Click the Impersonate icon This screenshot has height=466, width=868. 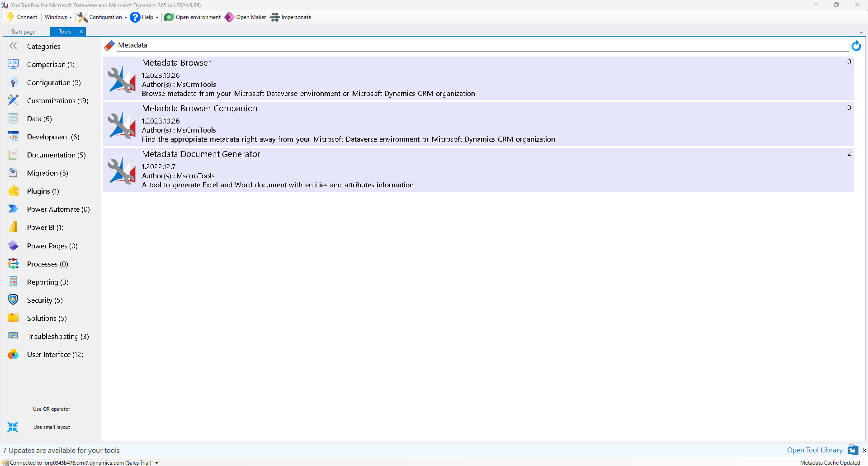point(275,17)
